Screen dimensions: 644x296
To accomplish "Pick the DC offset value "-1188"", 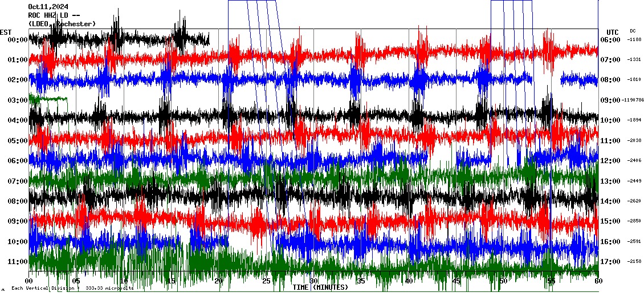I will pyautogui.click(x=634, y=39).
